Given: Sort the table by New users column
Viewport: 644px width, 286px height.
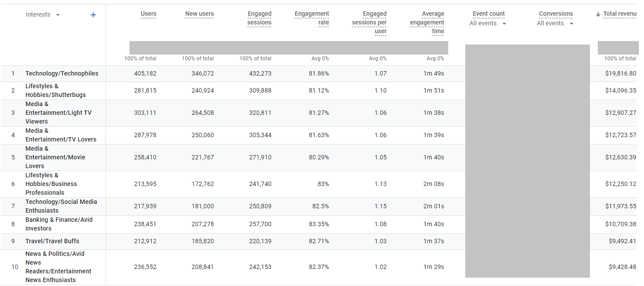Looking at the screenshot, I should click(199, 14).
